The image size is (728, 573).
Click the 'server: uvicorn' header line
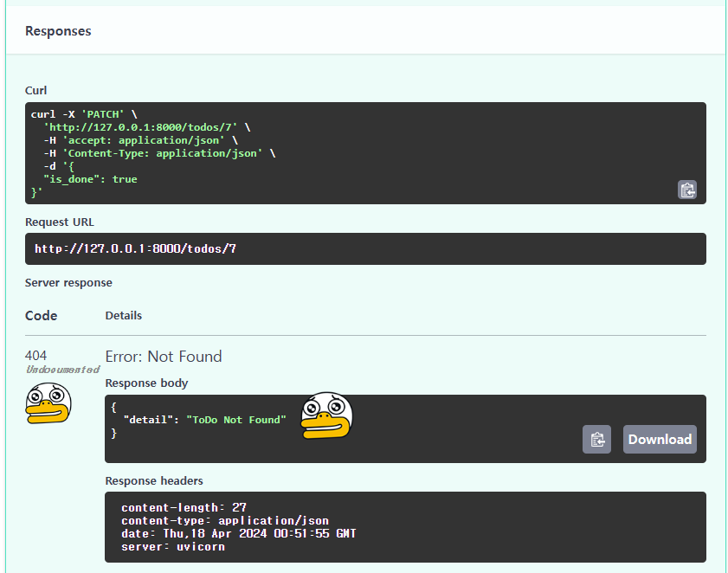point(173,546)
